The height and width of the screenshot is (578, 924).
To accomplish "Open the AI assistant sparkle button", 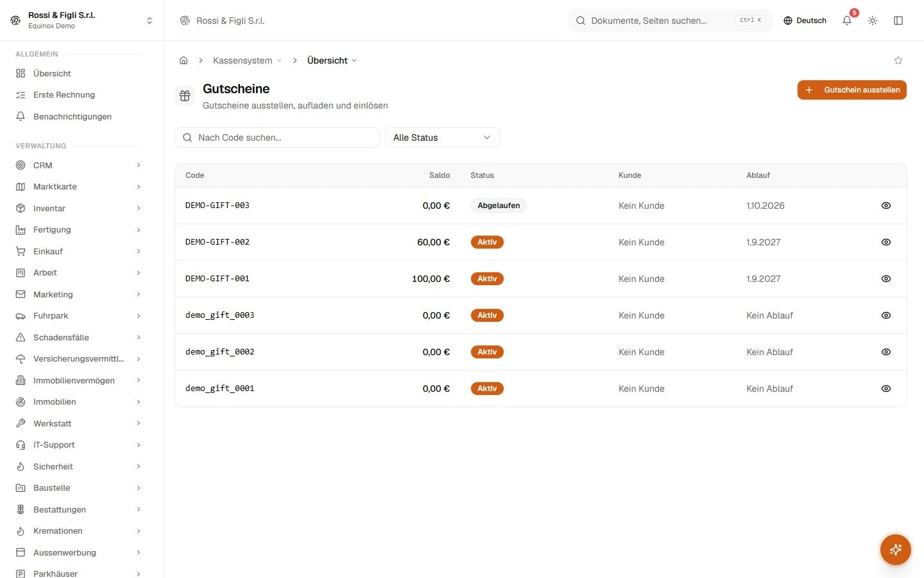I will pyautogui.click(x=896, y=550).
